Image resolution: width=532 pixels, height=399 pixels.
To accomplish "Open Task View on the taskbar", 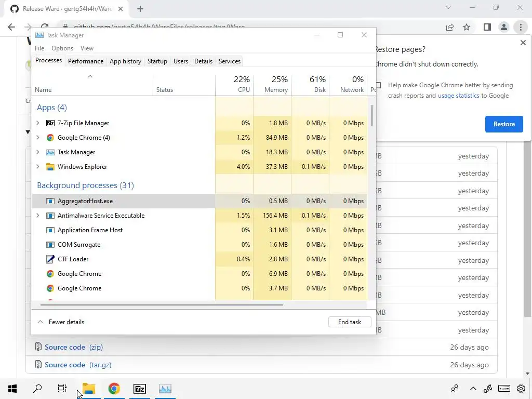I will (62, 389).
